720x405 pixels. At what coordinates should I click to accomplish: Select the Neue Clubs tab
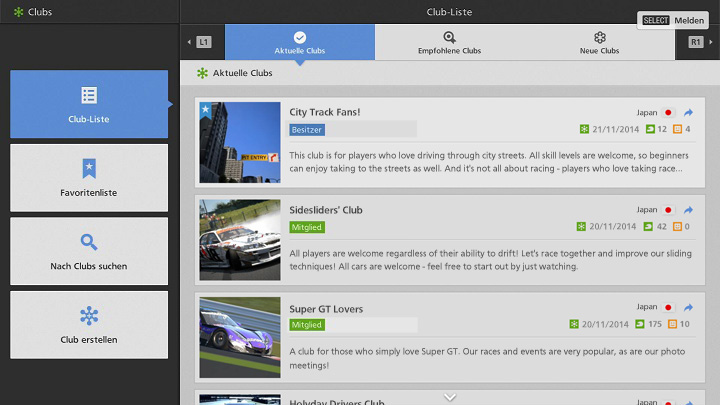(599, 42)
